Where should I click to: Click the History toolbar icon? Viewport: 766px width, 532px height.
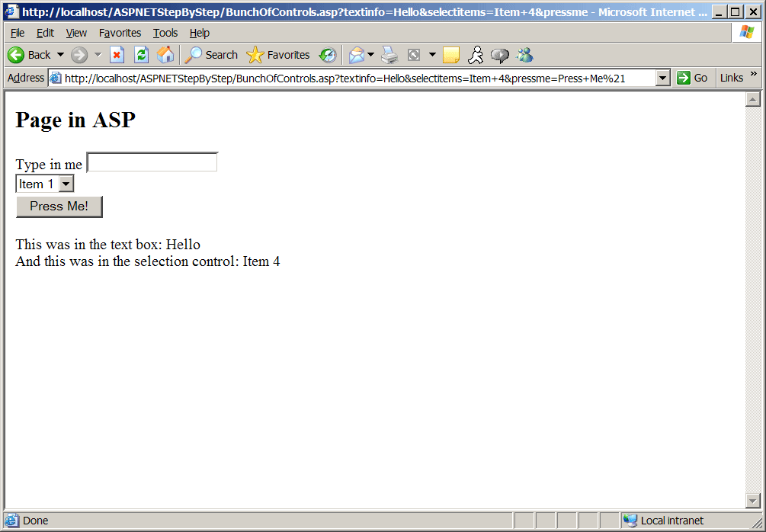(328, 55)
